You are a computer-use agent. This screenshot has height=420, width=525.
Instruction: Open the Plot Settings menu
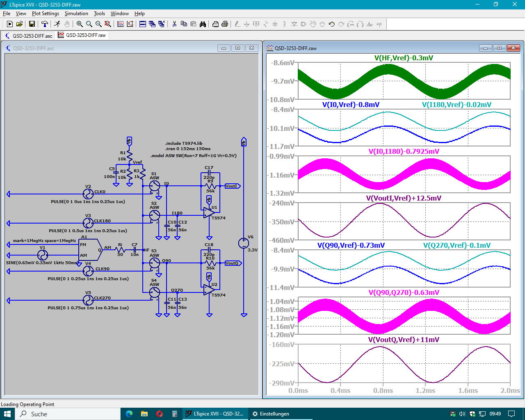pos(45,14)
